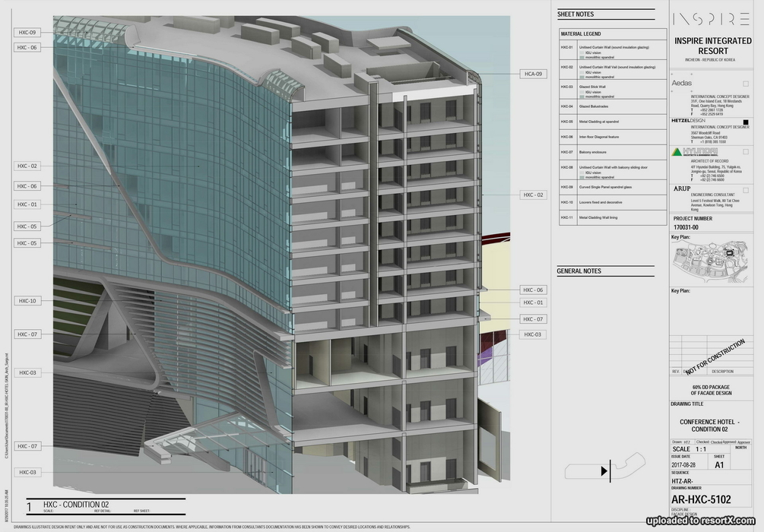Screen dimensions: 764x532
Task: Click the ARUP engineering consultant logo
Action: (683, 188)
